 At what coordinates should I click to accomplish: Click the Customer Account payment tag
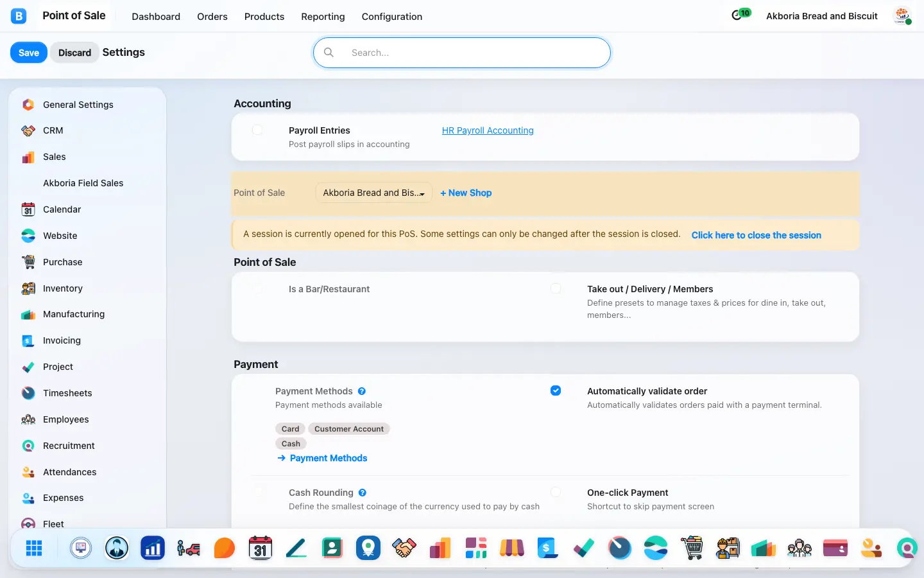point(349,429)
